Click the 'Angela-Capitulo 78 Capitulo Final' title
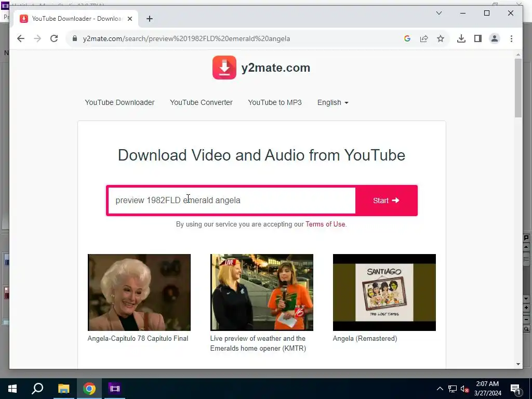The image size is (532, 399). click(138, 339)
